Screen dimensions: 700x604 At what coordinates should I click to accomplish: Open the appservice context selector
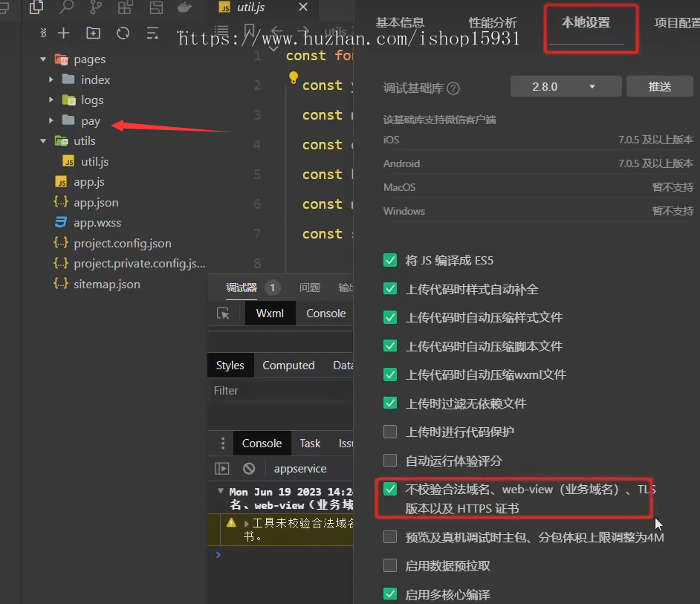coord(300,468)
